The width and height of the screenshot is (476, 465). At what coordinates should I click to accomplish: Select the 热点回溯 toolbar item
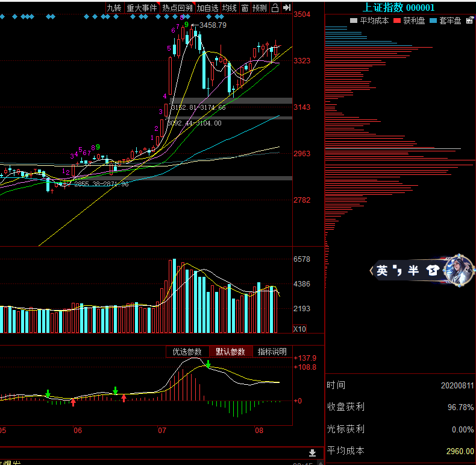click(177, 8)
